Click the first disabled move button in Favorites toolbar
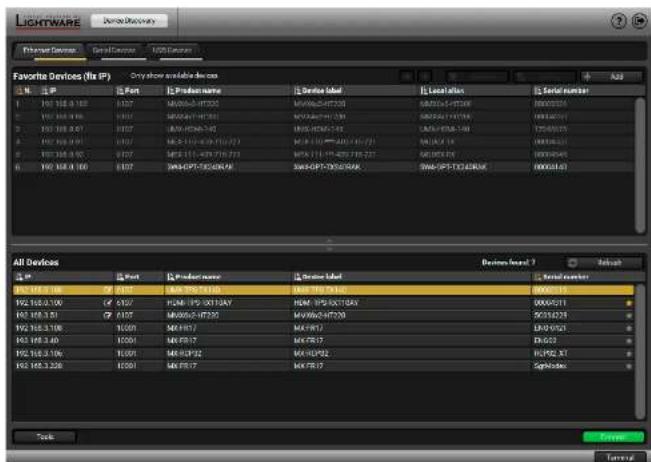Viewport: 651px width, 462px height. (407, 76)
